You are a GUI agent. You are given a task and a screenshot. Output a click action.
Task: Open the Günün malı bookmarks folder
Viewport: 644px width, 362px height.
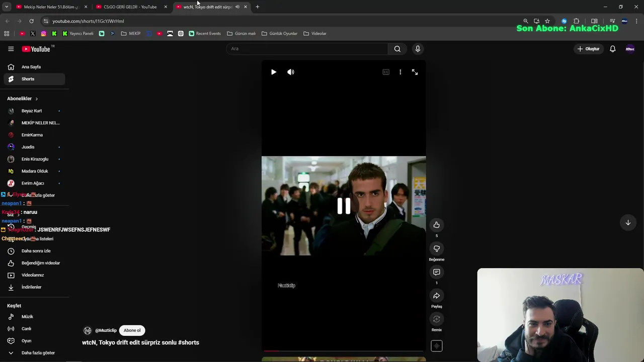coord(242,34)
